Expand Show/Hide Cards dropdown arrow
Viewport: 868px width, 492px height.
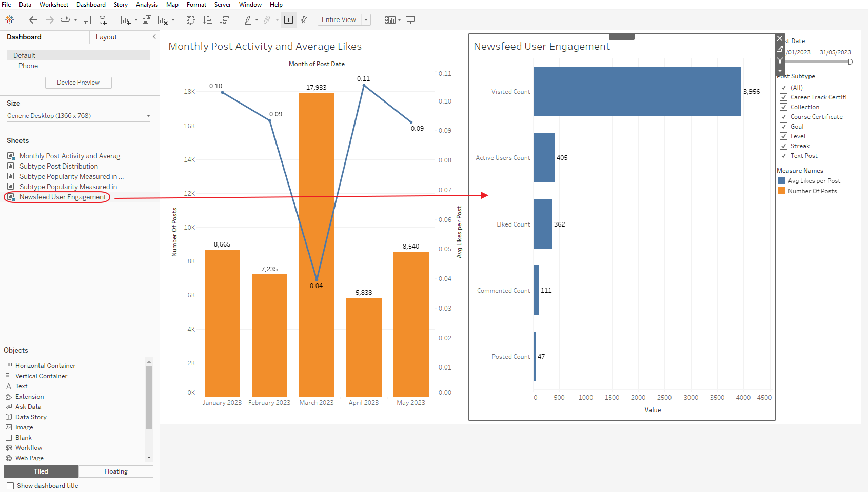399,20
